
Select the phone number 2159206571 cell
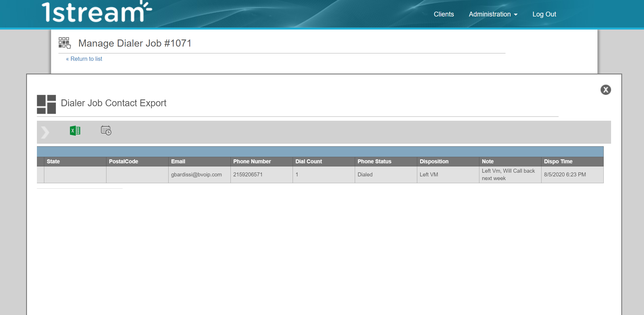pos(262,175)
